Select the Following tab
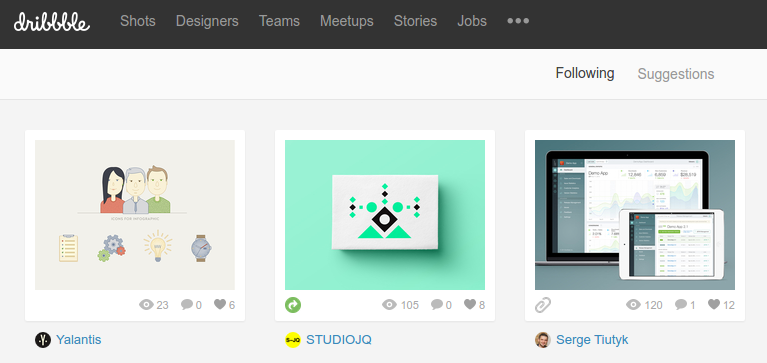 pos(585,73)
